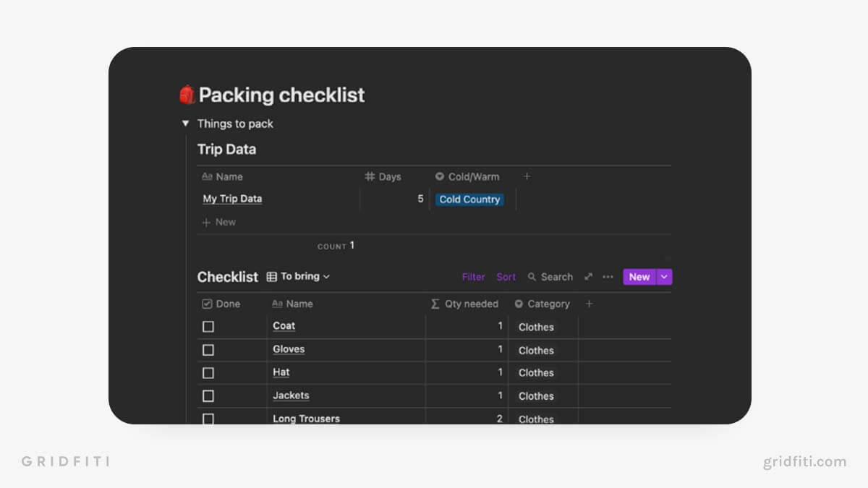This screenshot has width=868, height=488.
Task: Check the Done checkbox for Coat
Action: [208, 326]
